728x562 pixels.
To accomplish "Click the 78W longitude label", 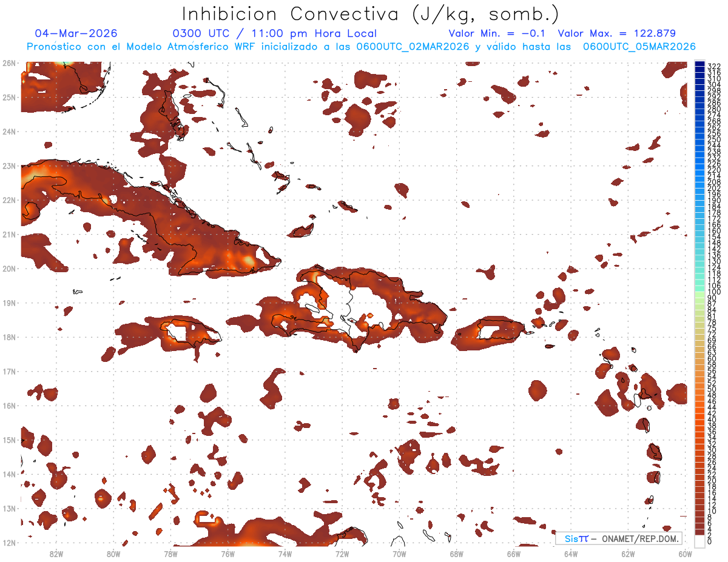I will [x=170, y=554].
